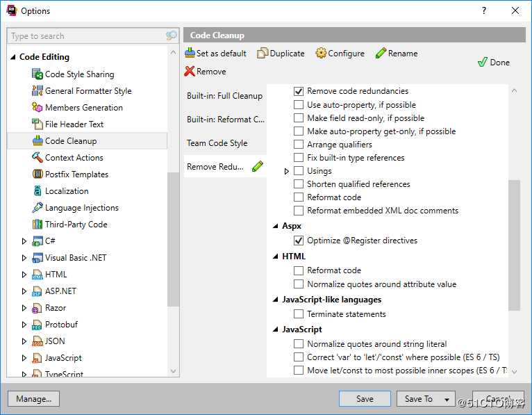Click the Localization icon

click(38, 191)
